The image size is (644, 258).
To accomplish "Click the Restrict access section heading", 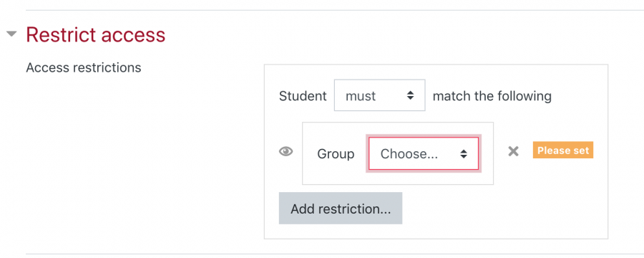I will click(x=96, y=34).
